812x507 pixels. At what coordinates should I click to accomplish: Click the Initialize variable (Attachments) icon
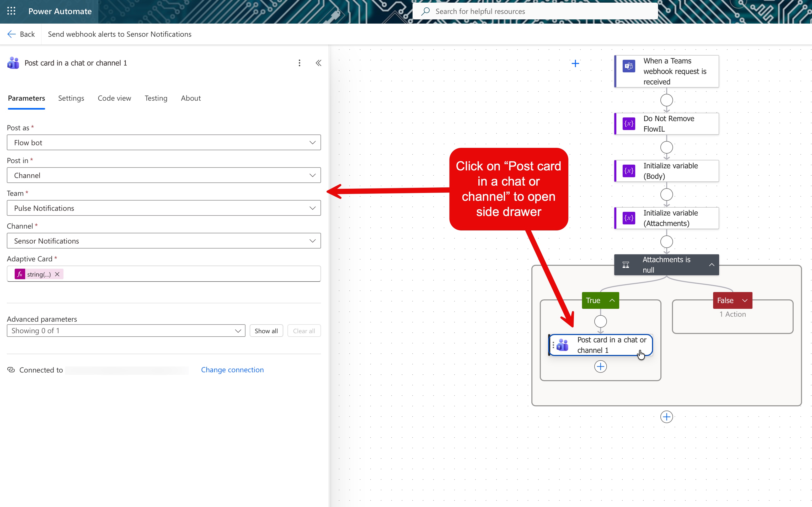[x=628, y=218]
